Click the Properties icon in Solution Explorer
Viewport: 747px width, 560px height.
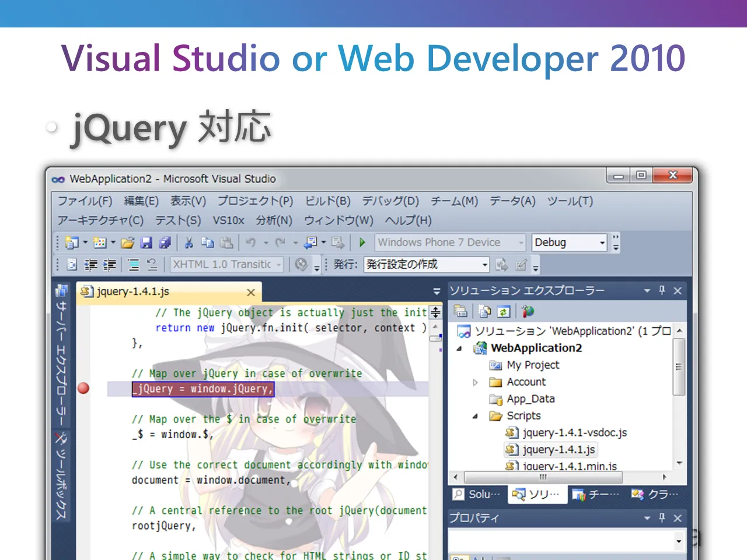pos(460,311)
